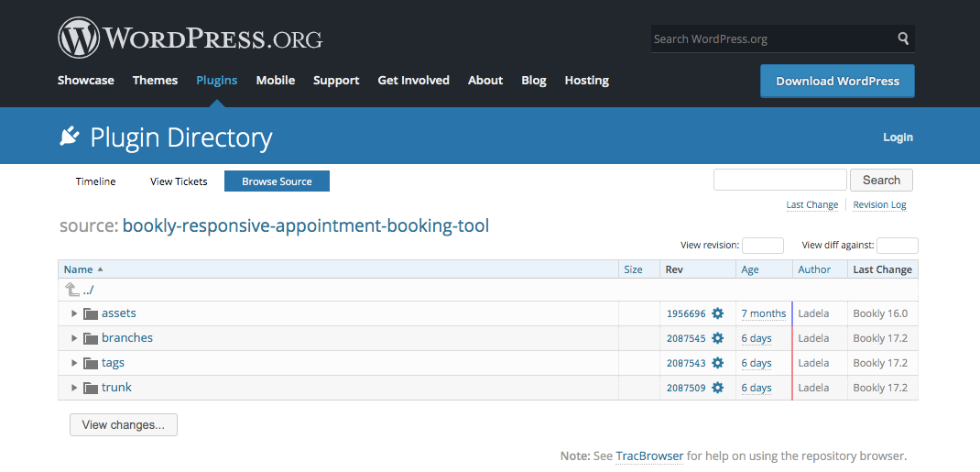Open the bookly-responsive-appointment-booking-tool source link
980x472 pixels.
pyautogui.click(x=306, y=225)
